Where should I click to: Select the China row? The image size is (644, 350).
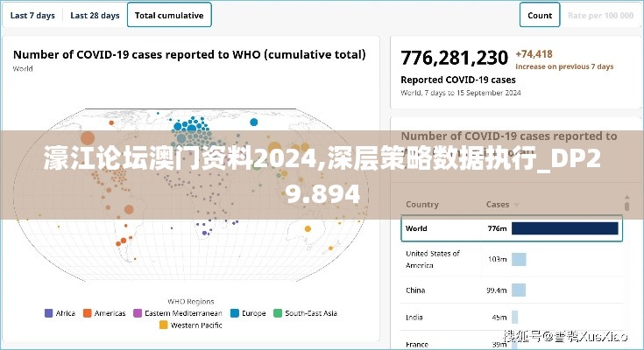[x=512, y=290]
